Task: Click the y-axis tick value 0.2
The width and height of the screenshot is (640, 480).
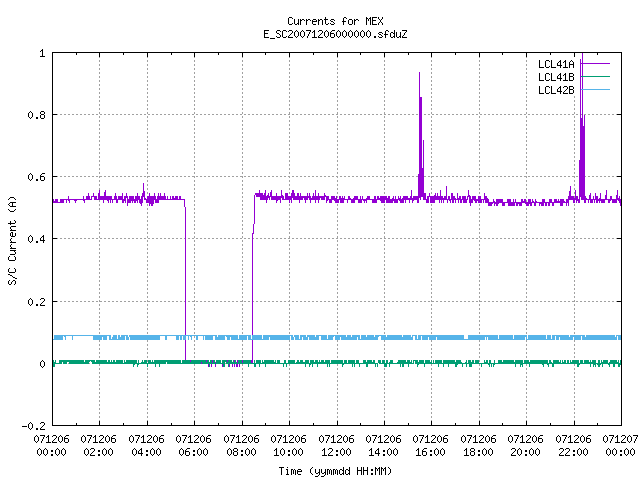Action: [37, 302]
